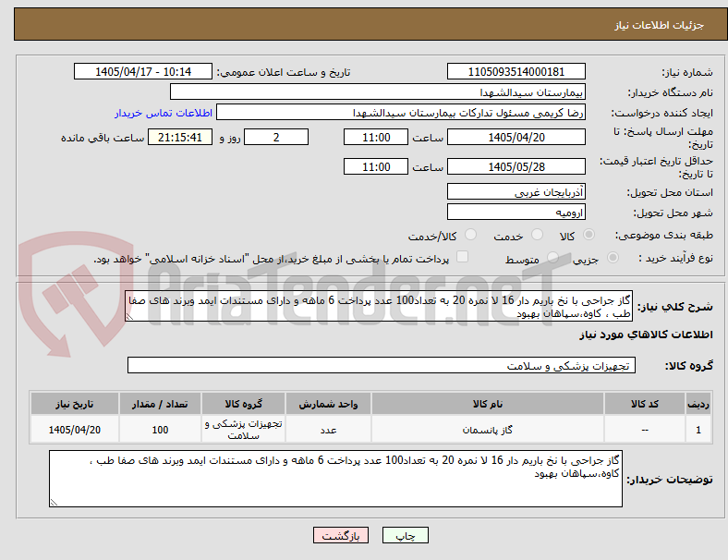Screen dimensions: 728x560
Task: Click the row number cell 1
Action: [x=698, y=430]
